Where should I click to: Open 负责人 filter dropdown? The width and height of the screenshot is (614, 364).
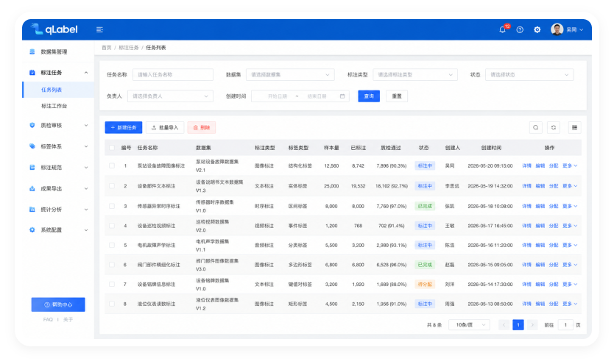click(170, 96)
